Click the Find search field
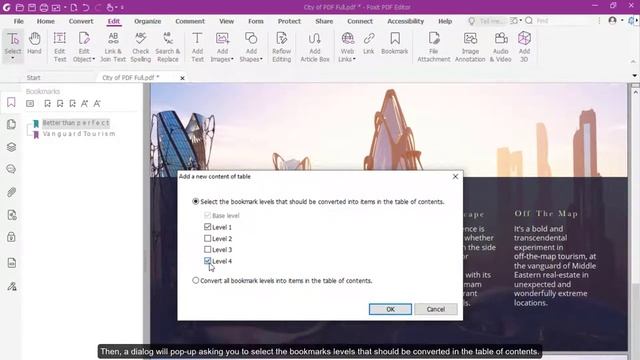Viewport: 640px width, 360px height. pyautogui.click(x=563, y=21)
